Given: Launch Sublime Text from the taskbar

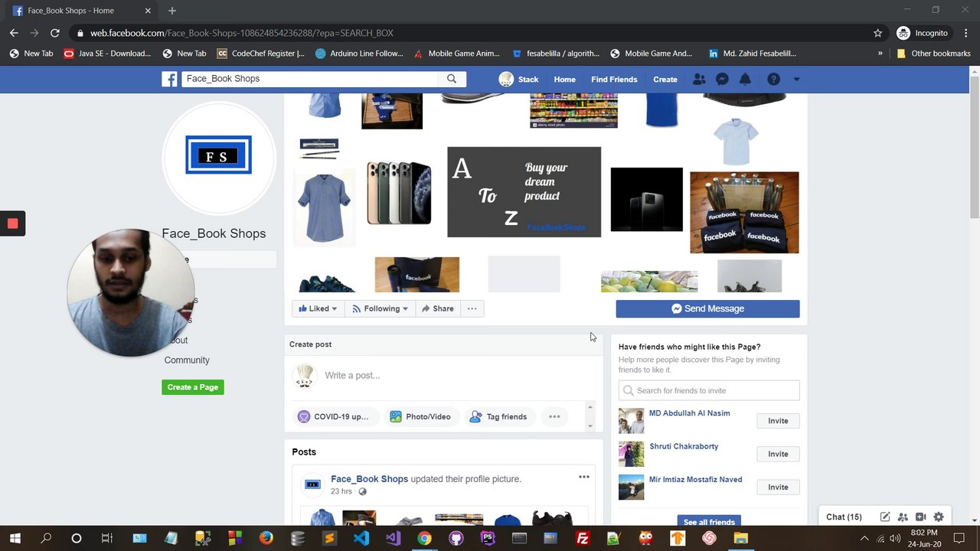Looking at the screenshot, I should pyautogui.click(x=329, y=538).
